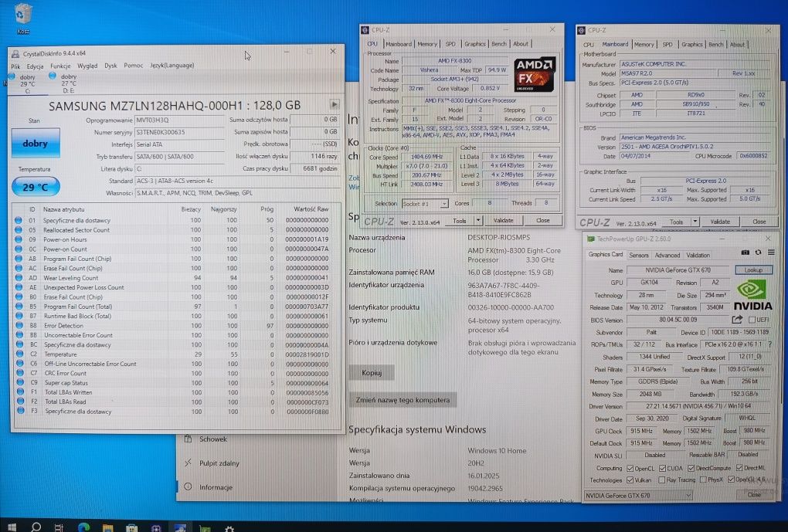Screen dimensions: 788x532
Task: Toggle the DirectML checkbox
Action: click(x=739, y=468)
